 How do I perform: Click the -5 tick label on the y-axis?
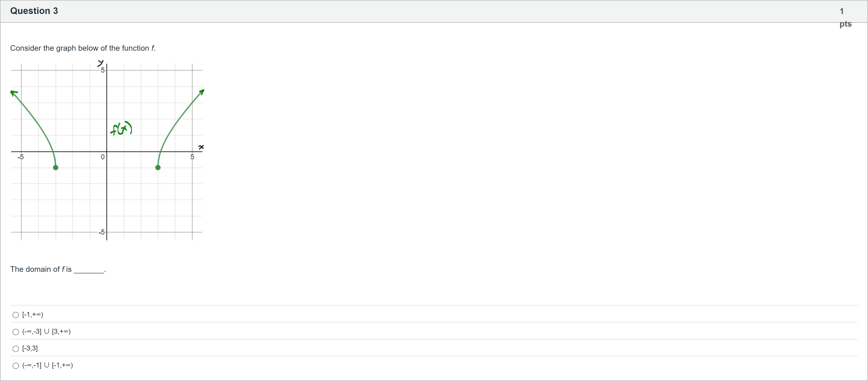click(101, 232)
